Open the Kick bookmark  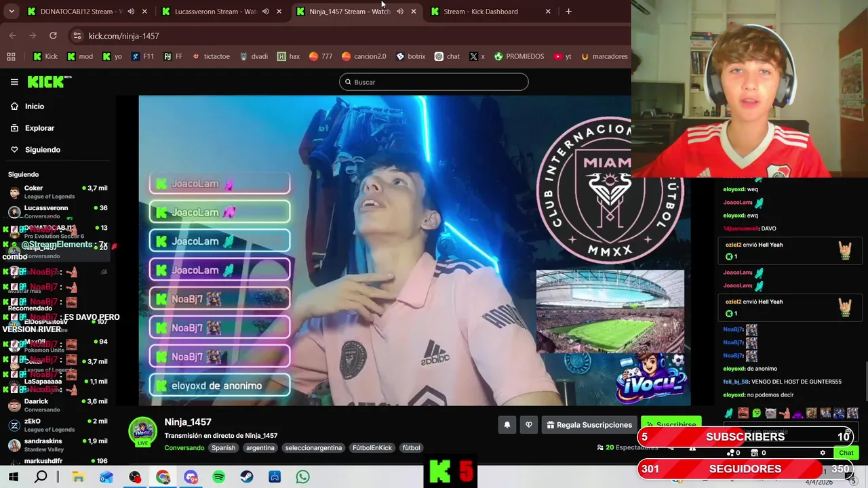(45, 56)
